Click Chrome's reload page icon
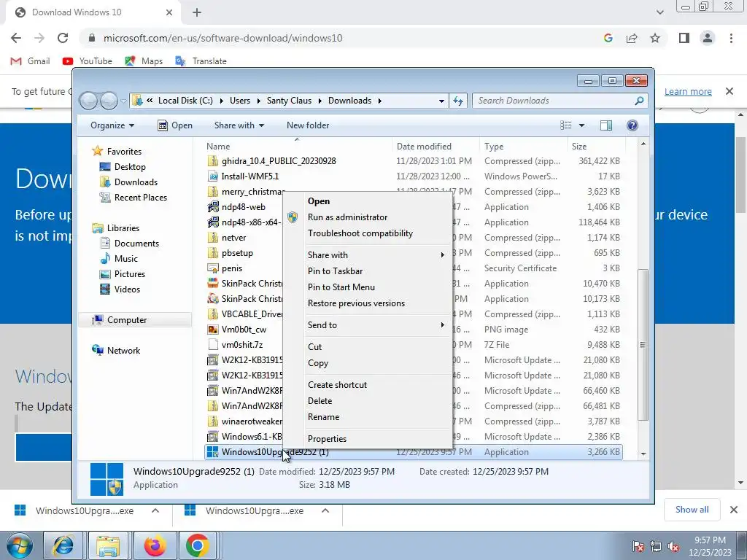Screen dimensions: 747x560 (x=63, y=38)
